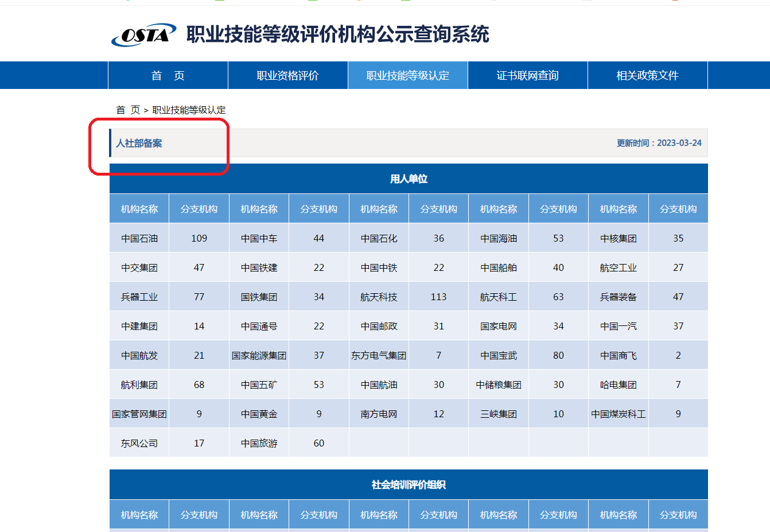Click the OSTA logo
Viewport: 770px width, 532px height.
tap(144, 35)
